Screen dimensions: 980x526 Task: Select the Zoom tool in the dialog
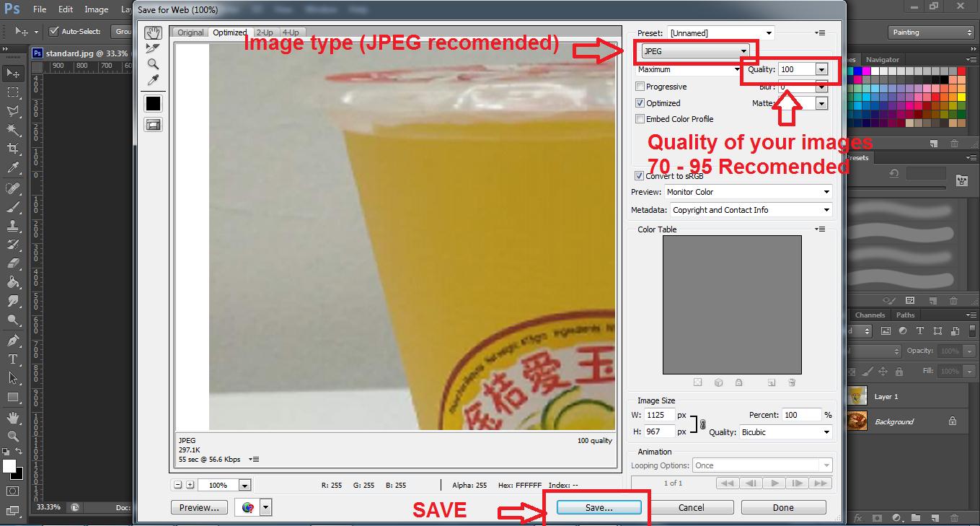click(x=153, y=64)
